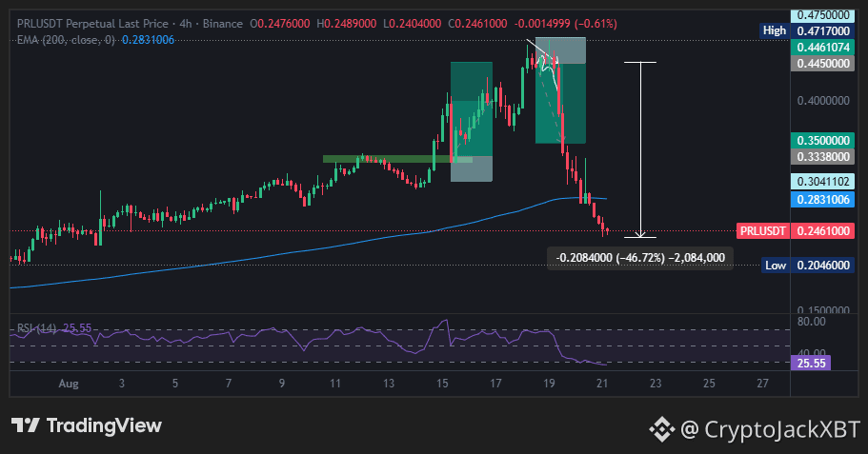This screenshot has height=454, width=868.
Task: Select the EMA (200, close, 0) indicator label
Action: tap(66, 40)
